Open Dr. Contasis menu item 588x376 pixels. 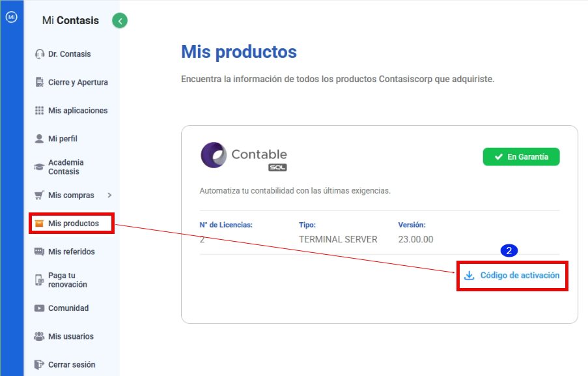coord(70,54)
